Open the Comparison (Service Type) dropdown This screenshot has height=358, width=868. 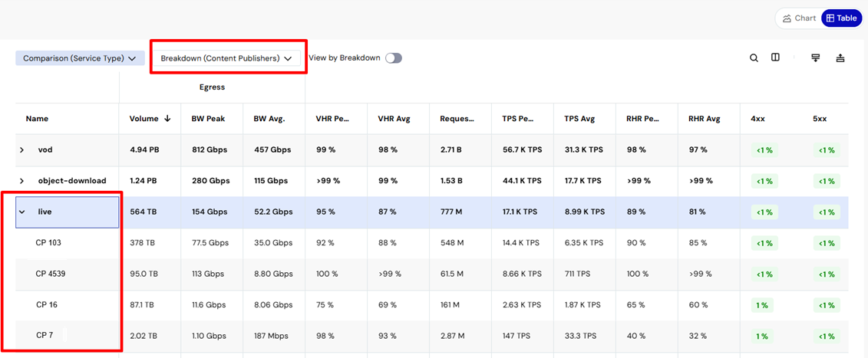tap(80, 58)
